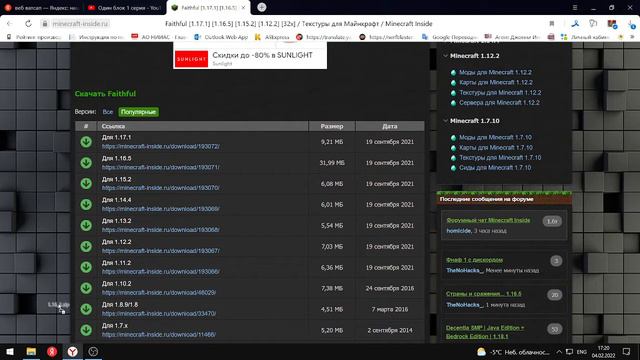Click download icon for 1.11.2 row
The height and width of the screenshot is (360, 640).
point(86,267)
